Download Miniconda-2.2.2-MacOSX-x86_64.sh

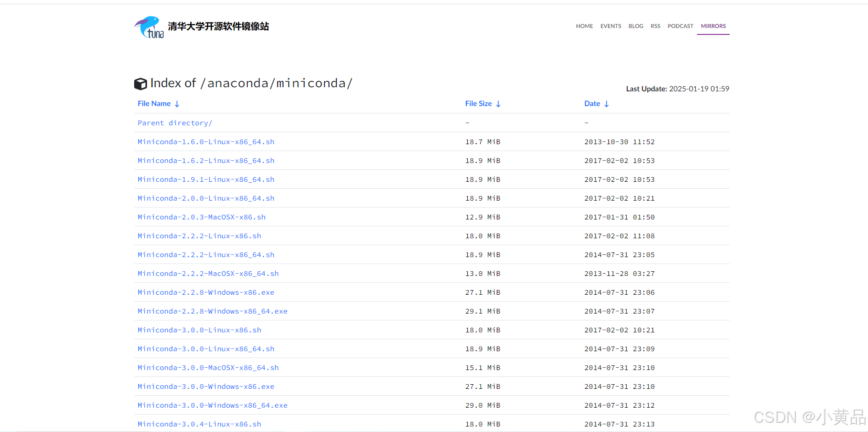[208, 274]
